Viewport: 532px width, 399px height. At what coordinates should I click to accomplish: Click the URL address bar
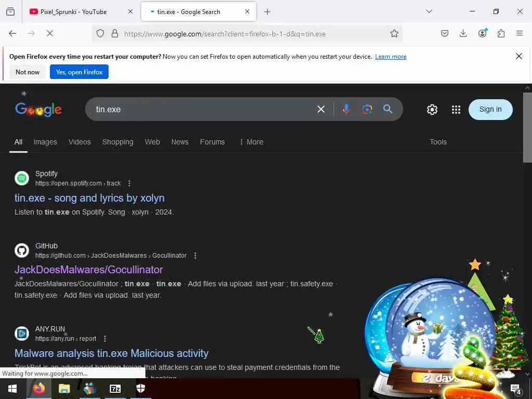point(247,34)
